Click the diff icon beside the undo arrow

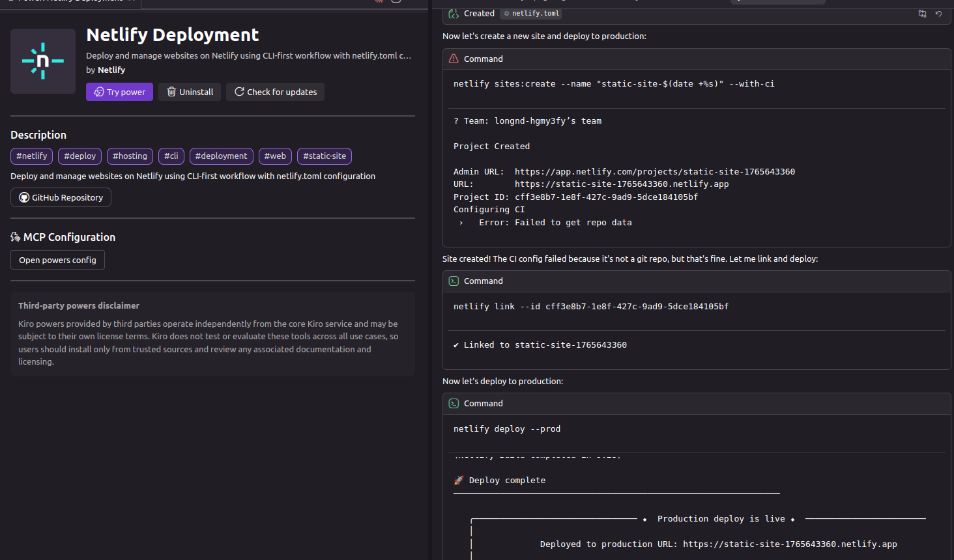tap(922, 13)
